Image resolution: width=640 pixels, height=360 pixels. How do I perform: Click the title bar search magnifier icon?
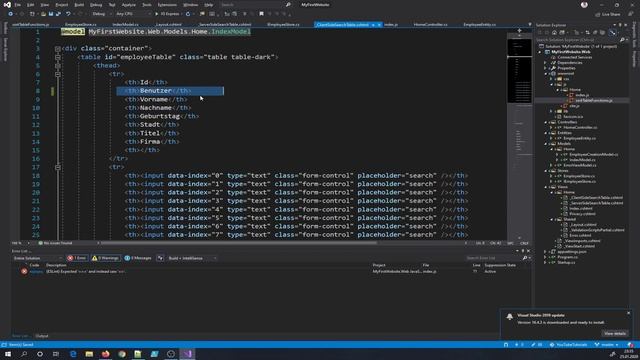[288, 4]
